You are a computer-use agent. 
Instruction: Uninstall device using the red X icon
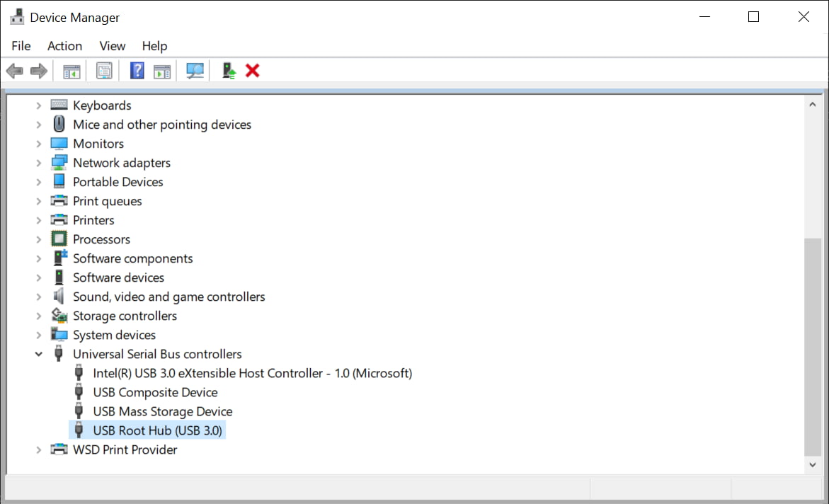click(x=253, y=70)
